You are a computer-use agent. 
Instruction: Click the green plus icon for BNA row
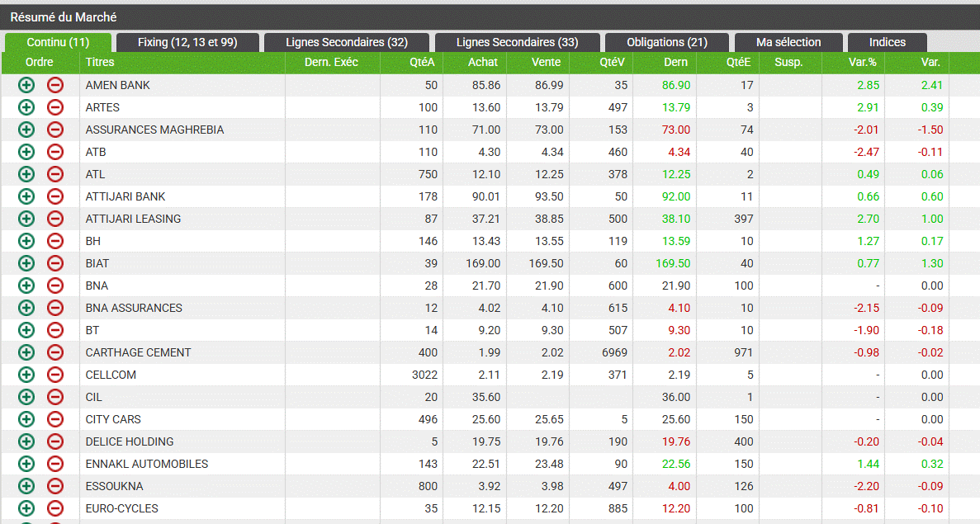(26, 286)
